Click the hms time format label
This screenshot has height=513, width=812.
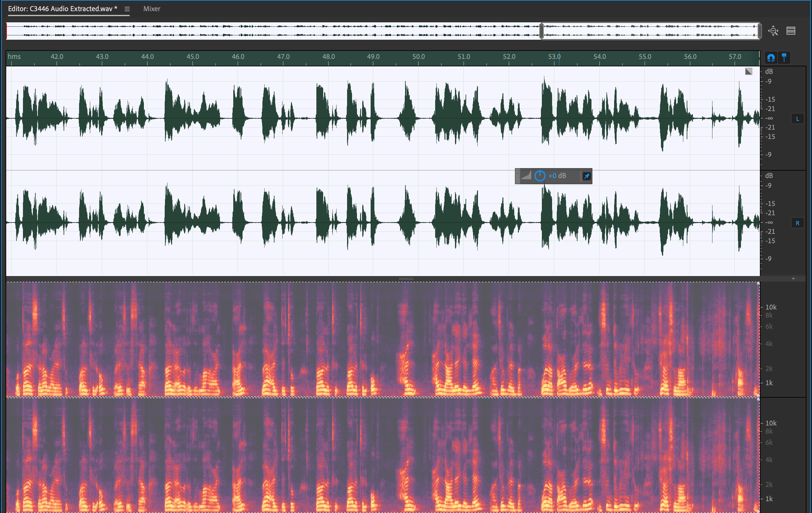tap(14, 56)
